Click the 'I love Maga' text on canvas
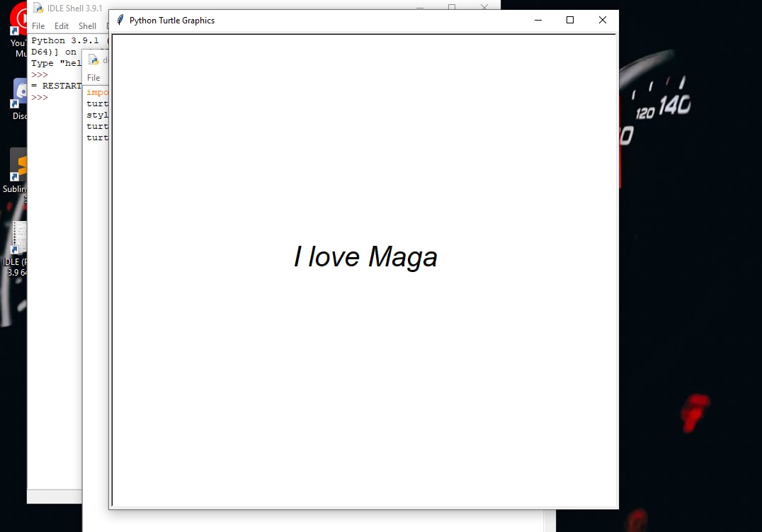Viewport: 762px width, 532px height. click(x=365, y=256)
